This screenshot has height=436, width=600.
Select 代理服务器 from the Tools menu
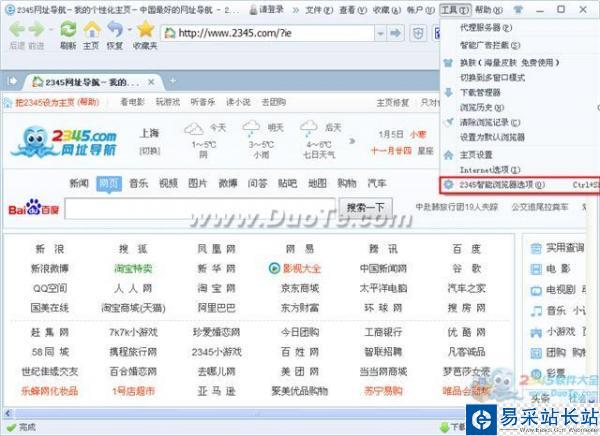[486, 28]
